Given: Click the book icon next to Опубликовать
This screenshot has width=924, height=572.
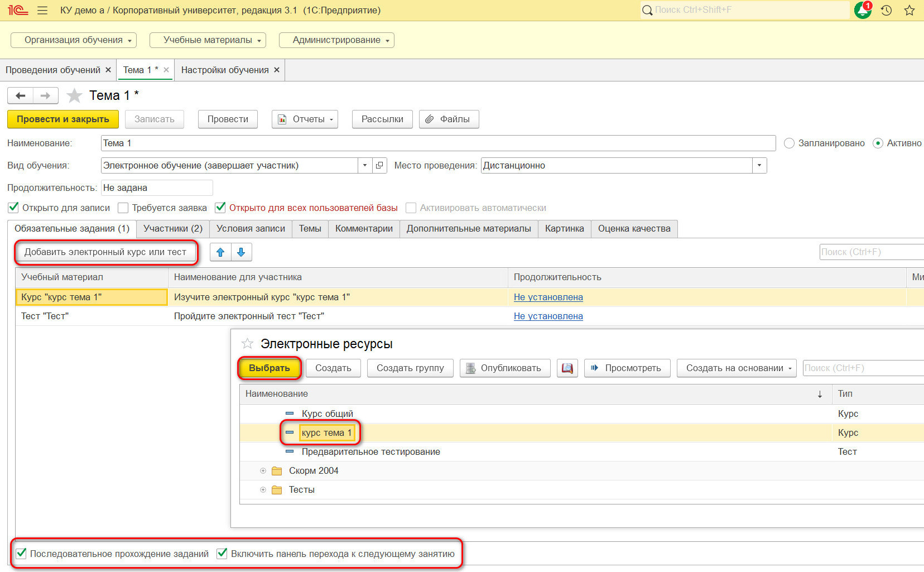Looking at the screenshot, I should pyautogui.click(x=567, y=368).
